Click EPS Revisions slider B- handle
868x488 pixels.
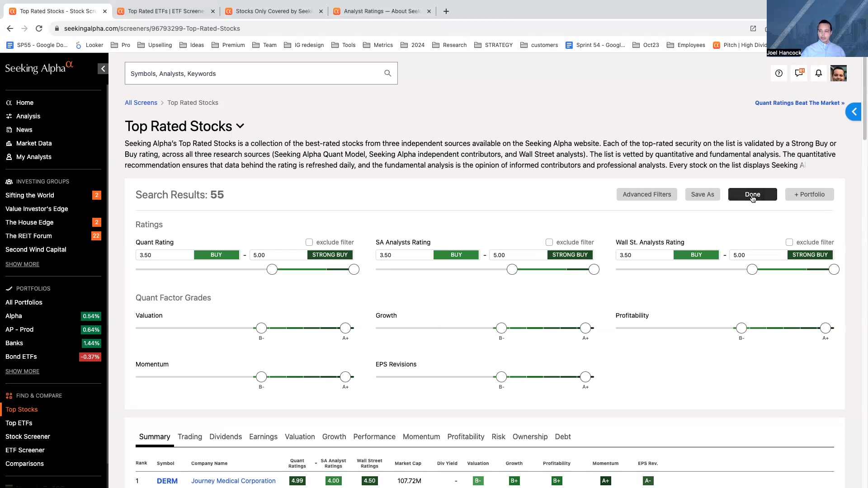[501, 377]
